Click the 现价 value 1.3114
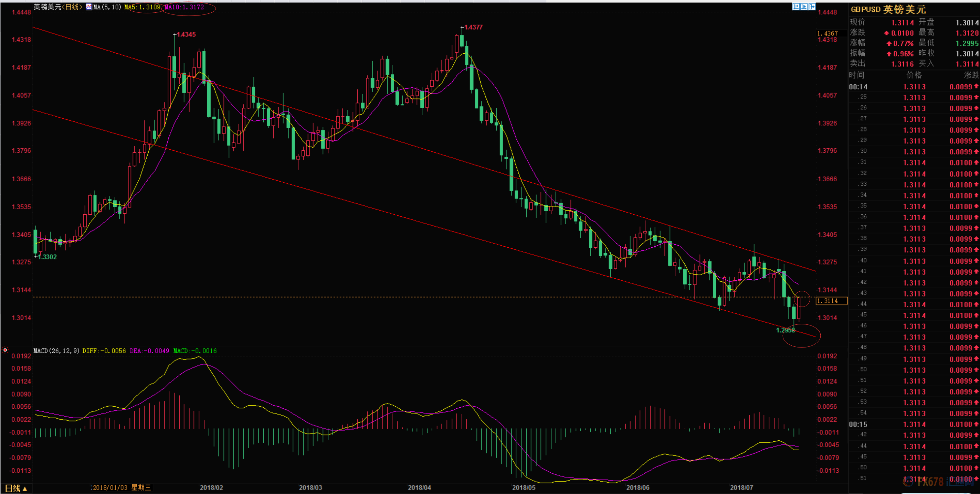The height and width of the screenshot is (494, 980). coord(903,23)
